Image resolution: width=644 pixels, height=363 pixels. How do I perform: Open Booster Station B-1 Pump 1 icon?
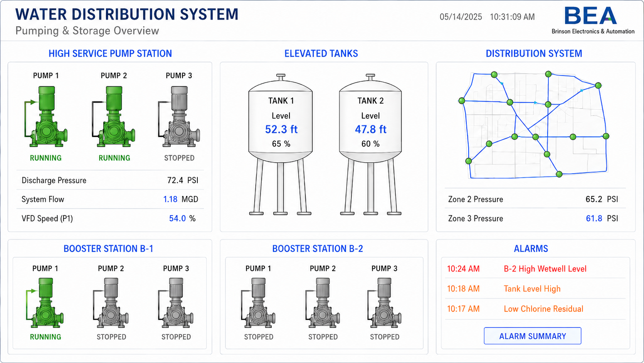45,303
